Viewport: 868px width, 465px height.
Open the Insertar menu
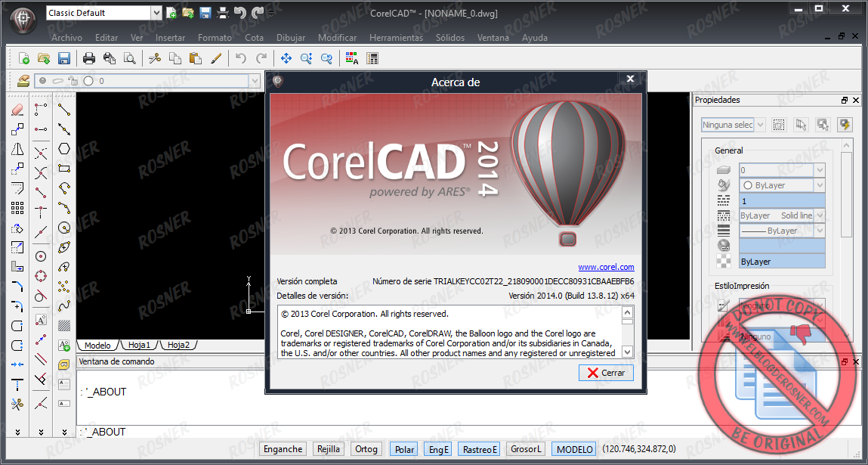171,38
